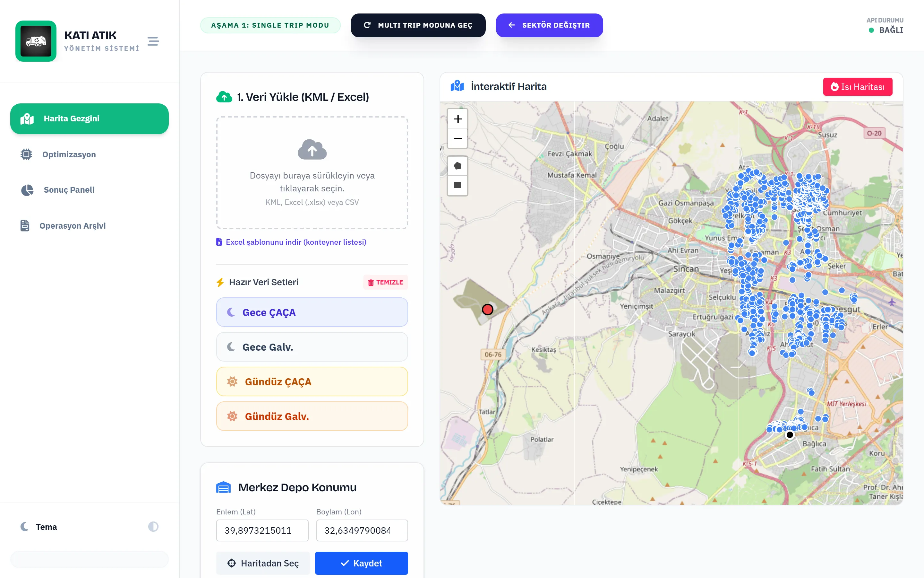This screenshot has height=578, width=924.
Task: Clear datasets with the Temizle button
Action: 385,282
